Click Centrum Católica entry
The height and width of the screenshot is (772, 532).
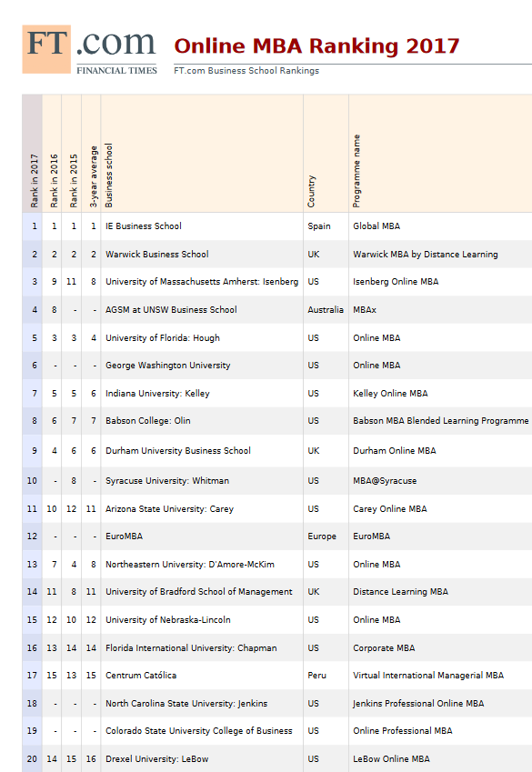[x=141, y=675]
